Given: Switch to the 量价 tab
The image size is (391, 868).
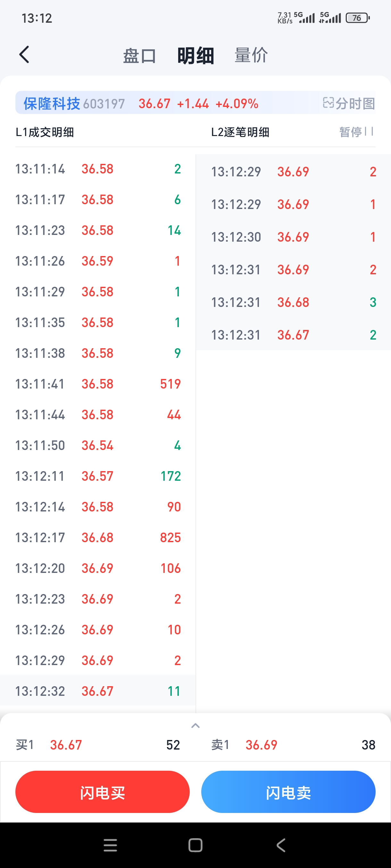Looking at the screenshot, I should [x=251, y=56].
